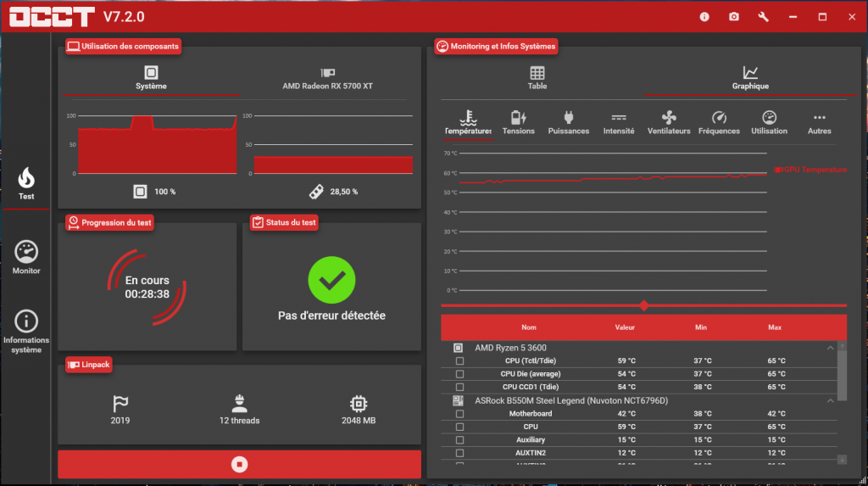868x486 pixels.
Task: Show Fréquences sensor category
Action: click(x=719, y=122)
